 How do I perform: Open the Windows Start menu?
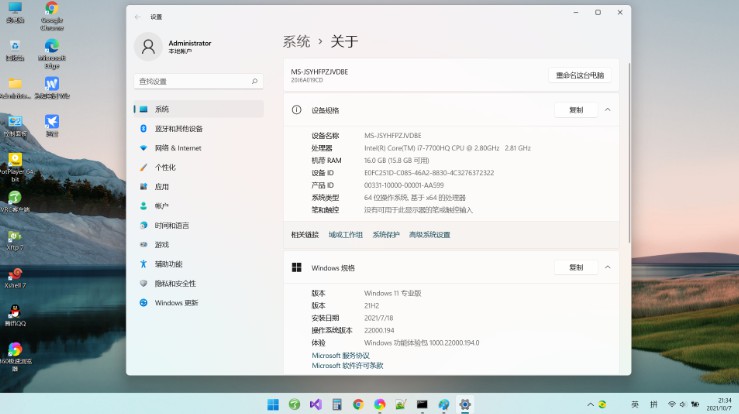pos(273,404)
